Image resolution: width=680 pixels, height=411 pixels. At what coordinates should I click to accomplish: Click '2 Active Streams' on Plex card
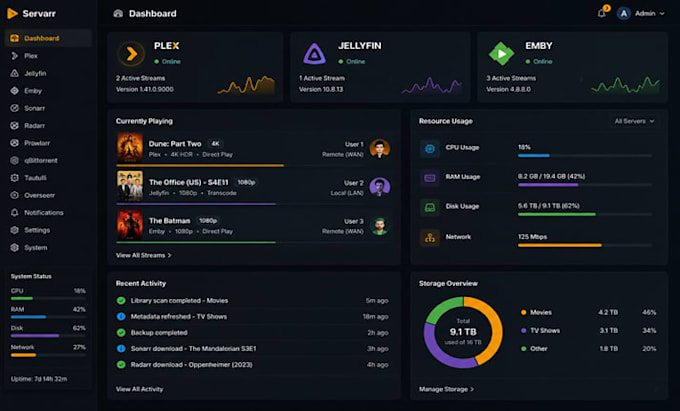(141, 78)
